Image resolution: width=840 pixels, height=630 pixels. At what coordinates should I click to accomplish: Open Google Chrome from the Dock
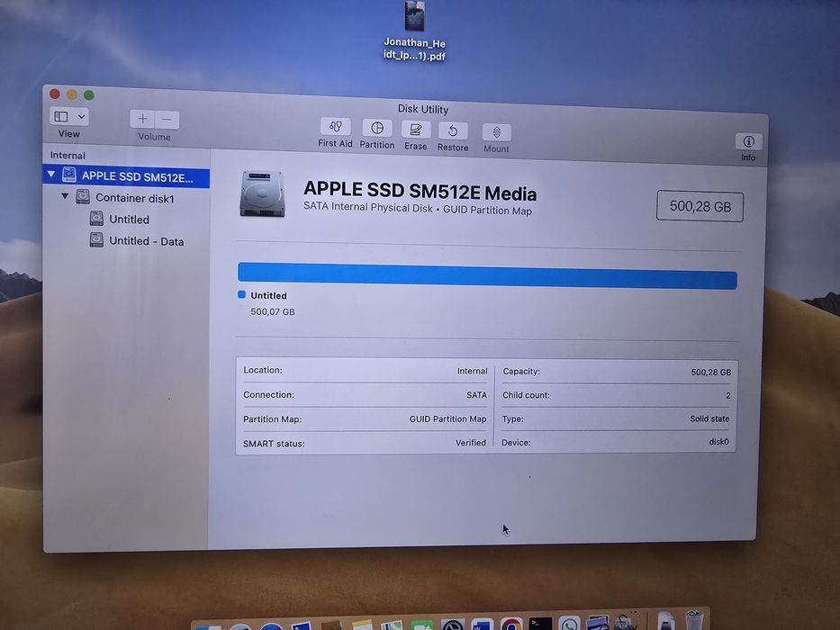[511, 625]
